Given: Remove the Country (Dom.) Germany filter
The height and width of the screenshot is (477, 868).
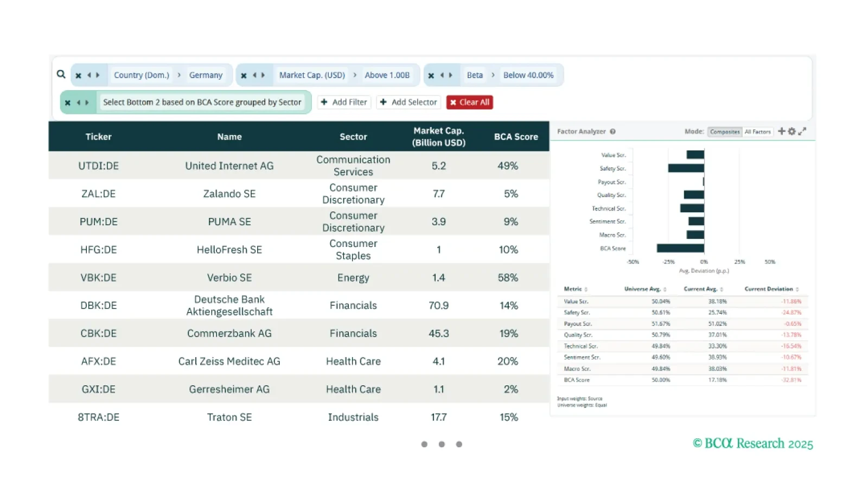Looking at the screenshot, I should [x=78, y=75].
